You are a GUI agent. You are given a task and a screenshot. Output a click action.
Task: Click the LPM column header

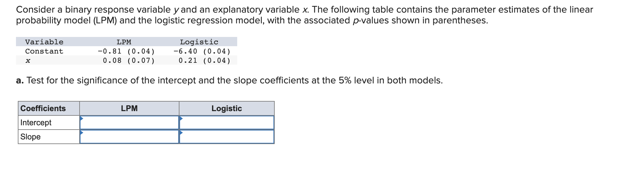pos(129,108)
